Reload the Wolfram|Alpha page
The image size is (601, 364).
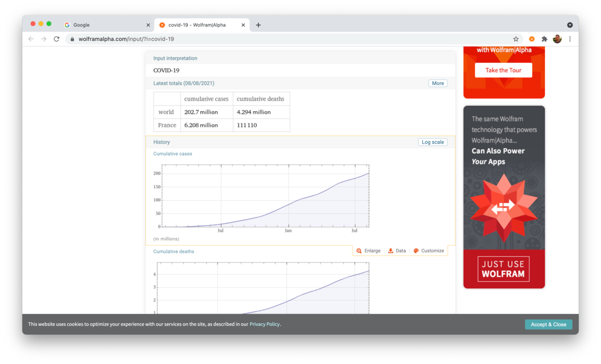tap(57, 39)
